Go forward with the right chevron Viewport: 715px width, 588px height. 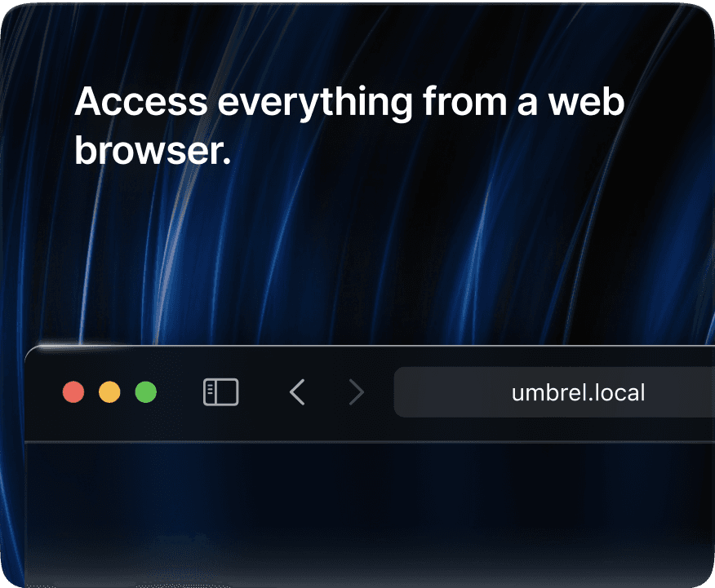pyautogui.click(x=356, y=392)
